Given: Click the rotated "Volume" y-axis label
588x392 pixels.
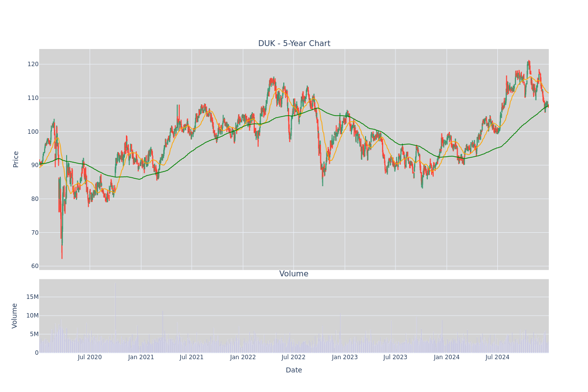Looking at the screenshot, I should [x=15, y=316].
